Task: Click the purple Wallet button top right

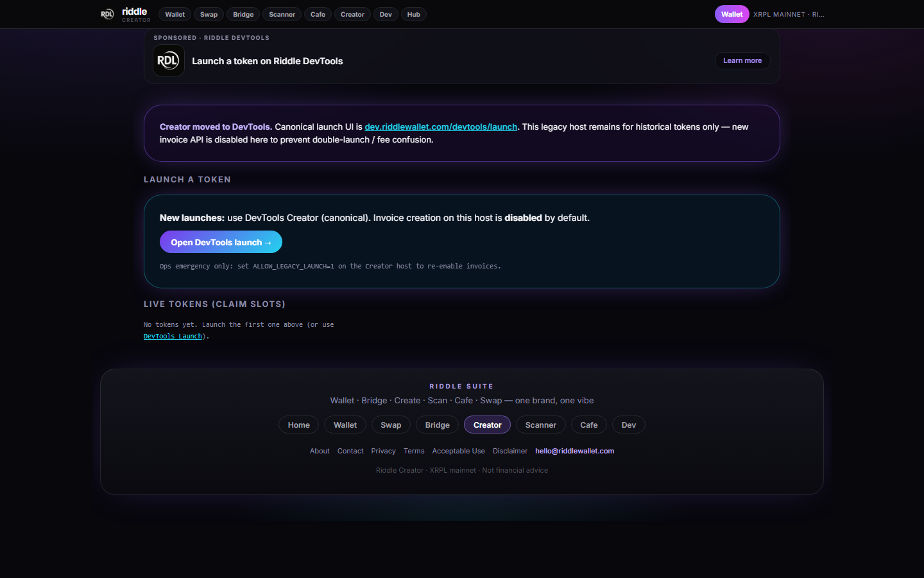Action: tap(732, 14)
